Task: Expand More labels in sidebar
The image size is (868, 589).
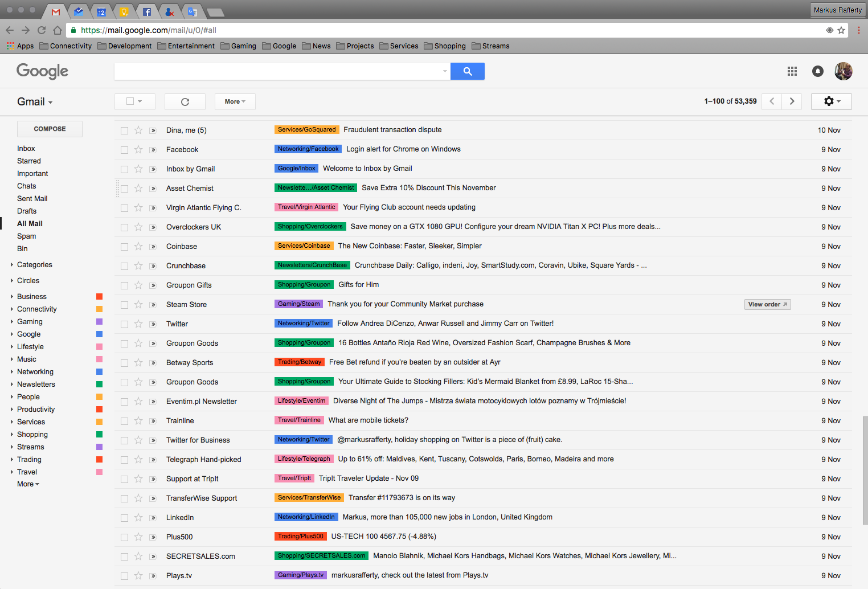Action: [28, 484]
